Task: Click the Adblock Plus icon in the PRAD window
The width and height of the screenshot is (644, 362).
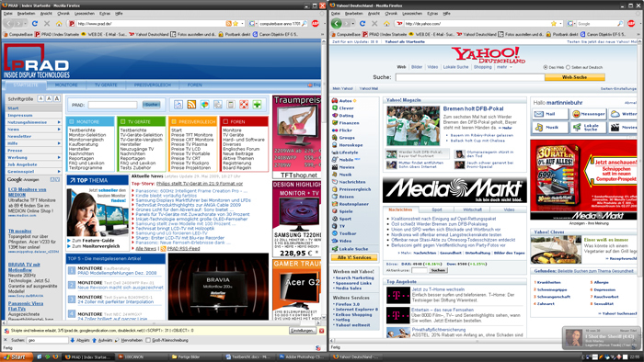Action: tap(316, 23)
